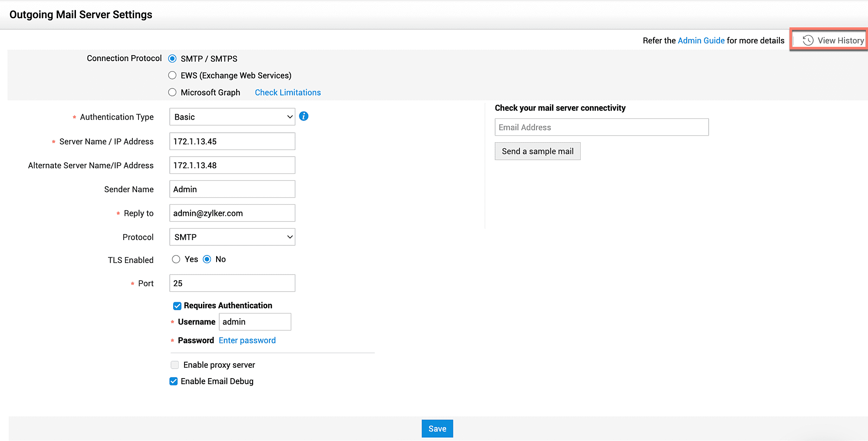Choose EWS (Exchange Web Services) protocol

[172, 75]
